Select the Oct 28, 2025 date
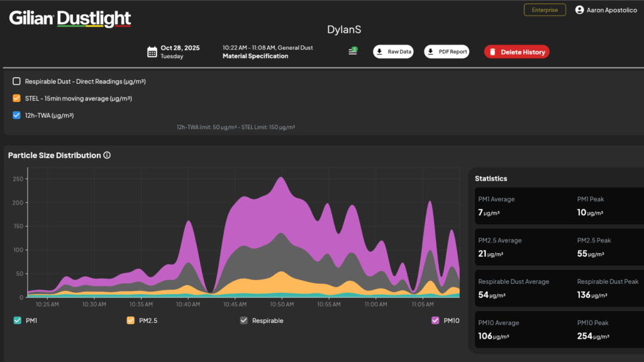Viewport: 644px width, 362px height. [x=180, y=48]
